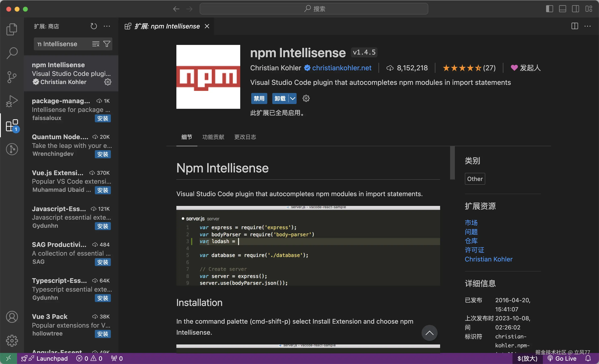The height and width of the screenshot is (364, 599).
Task: Clear extension search results icon
Action: (95, 44)
